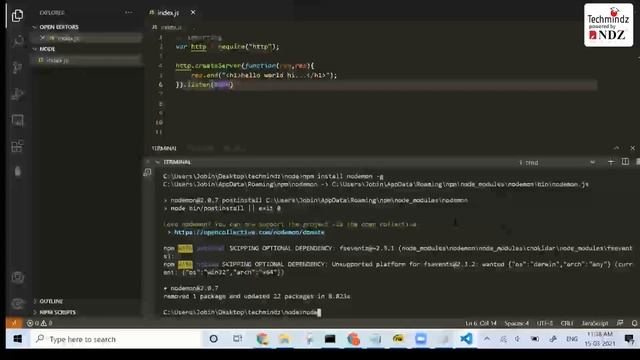Collapse the Terminal section header chevron
This screenshot has width=640, height=360.
click(157, 162)
